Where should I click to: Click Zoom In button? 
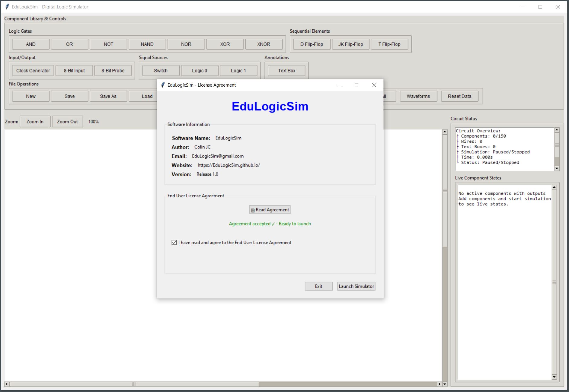35,122
